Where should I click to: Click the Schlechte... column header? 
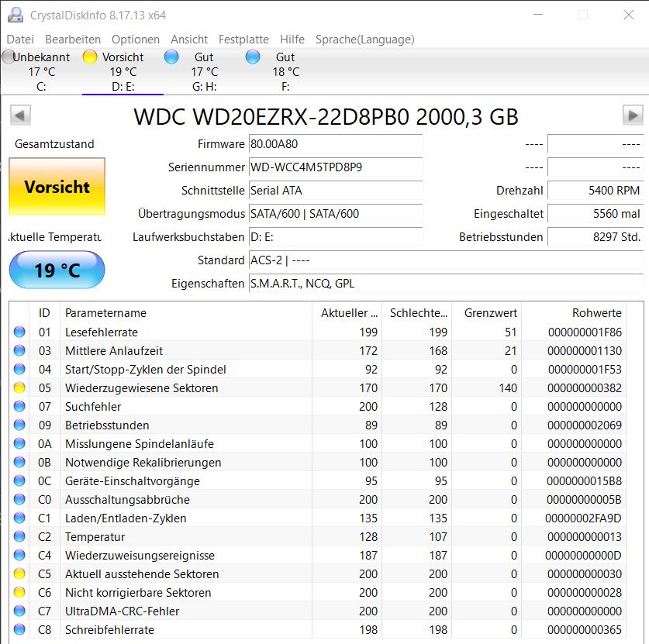417,312
